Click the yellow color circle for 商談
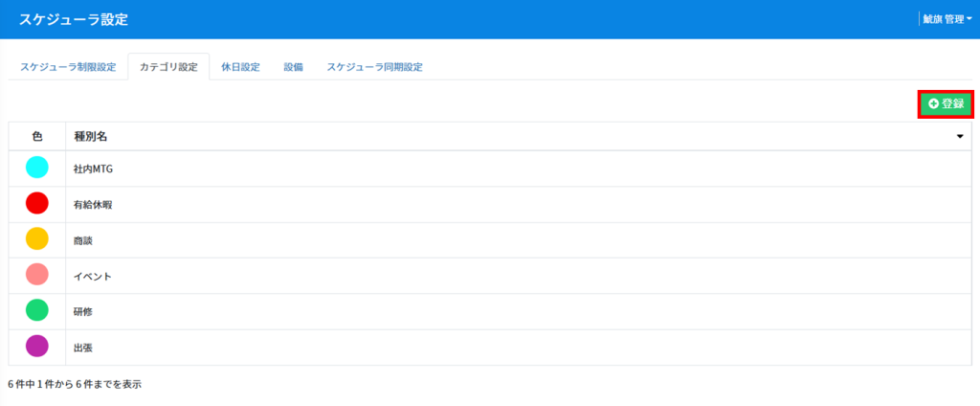980x406 pixels. pos(37,239)
